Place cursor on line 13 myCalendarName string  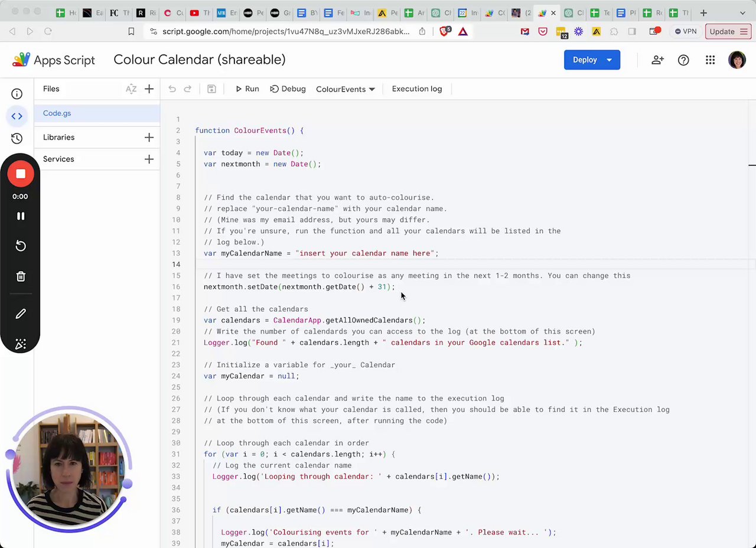[366, 253]
